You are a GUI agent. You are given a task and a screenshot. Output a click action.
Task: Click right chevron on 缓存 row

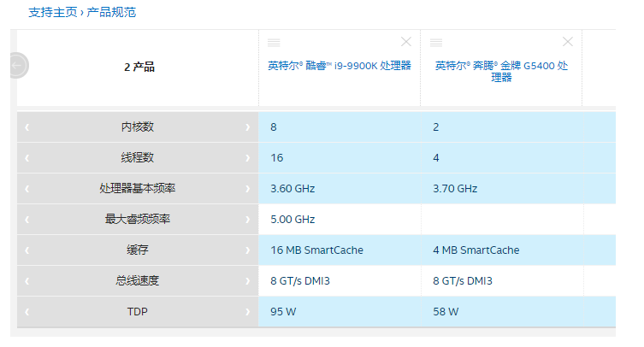pyautogui.click(x=248, y=250)
